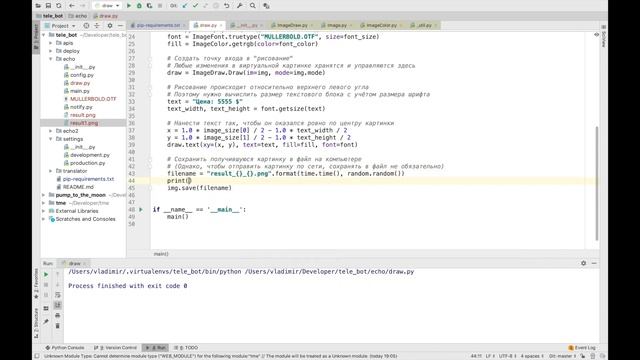Switch to the pip-requirements.txt editor tab
Viewport: 640px width, 360px height.
click(158, 25)
